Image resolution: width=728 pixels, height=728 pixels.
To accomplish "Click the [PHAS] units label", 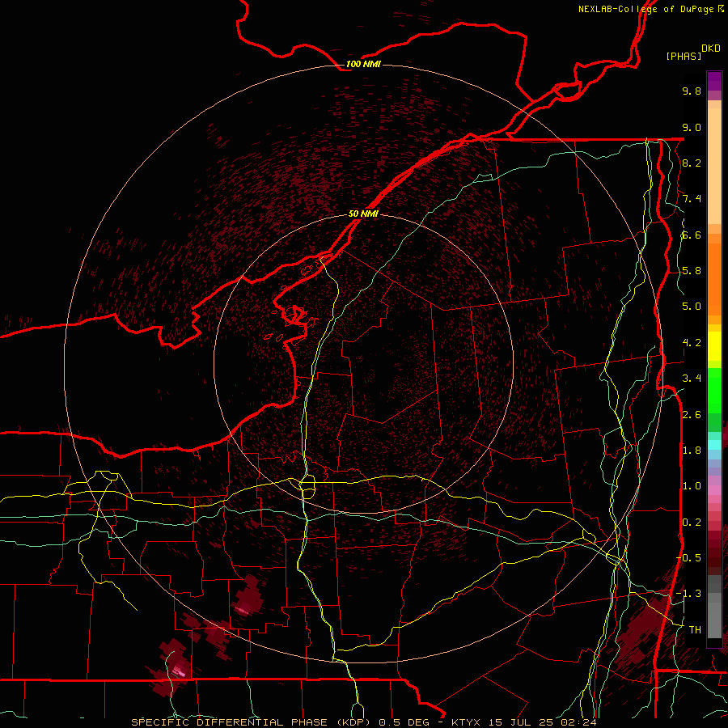I will (684, 56).
